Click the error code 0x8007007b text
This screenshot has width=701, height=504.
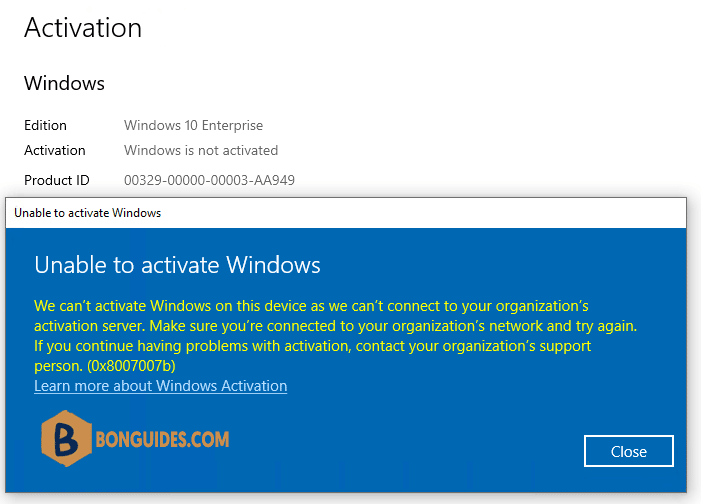tap(131, 366)
